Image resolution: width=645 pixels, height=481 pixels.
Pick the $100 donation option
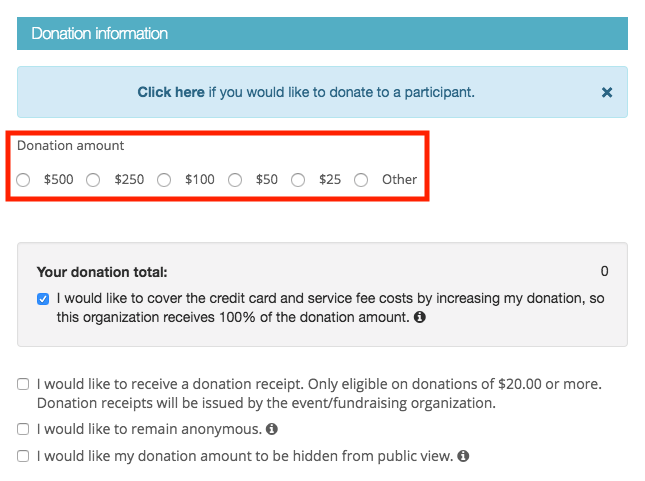tap(164, 180)
